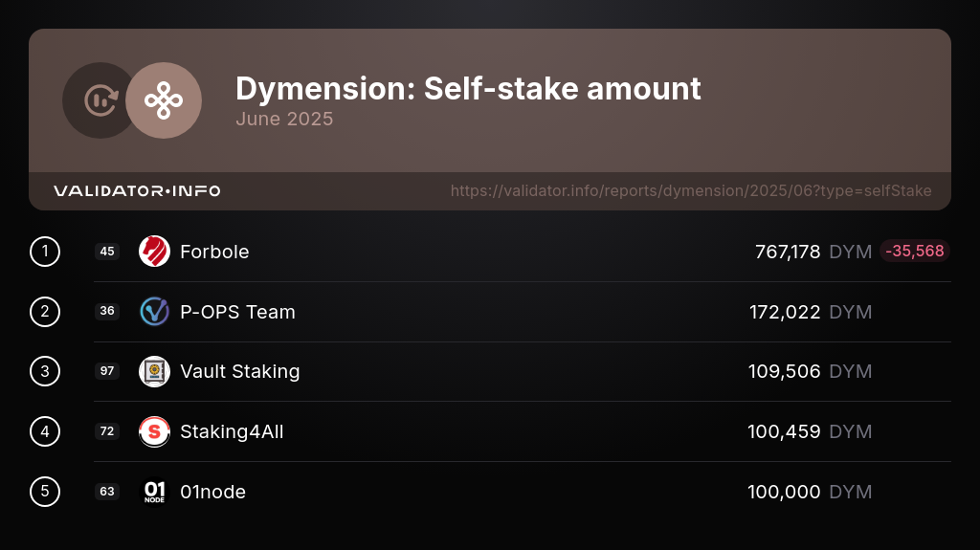
Task: Click 01node's 100,000 DYM stake amount
Action: 809,492
